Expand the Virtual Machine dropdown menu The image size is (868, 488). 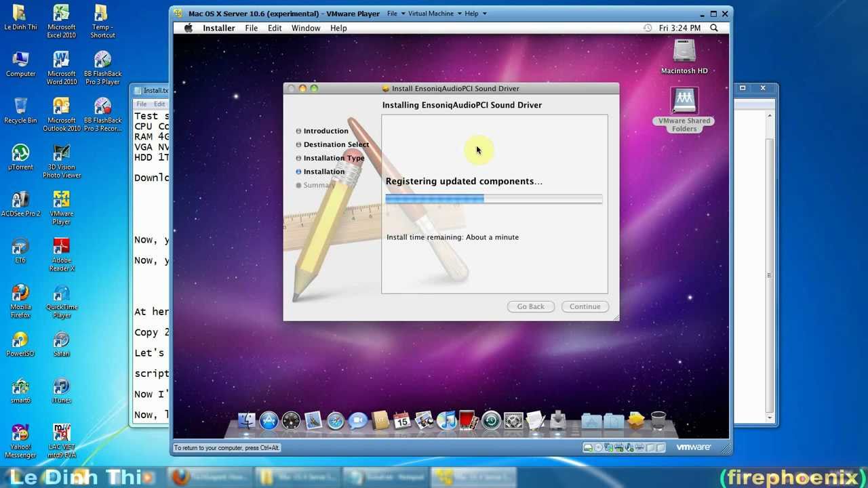pos(435,14)
